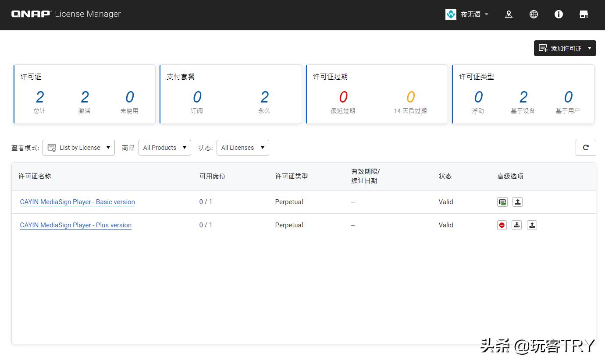The height and width of the screenshot is (364, 605).
Task: Deactivate the Plus version license
Action: (502, 225)
